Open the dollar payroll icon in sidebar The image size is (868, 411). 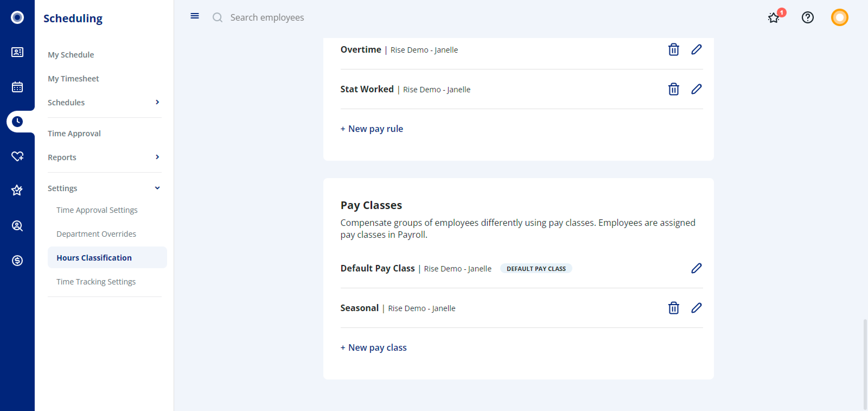pyautogui.click(x=17, y=260)
